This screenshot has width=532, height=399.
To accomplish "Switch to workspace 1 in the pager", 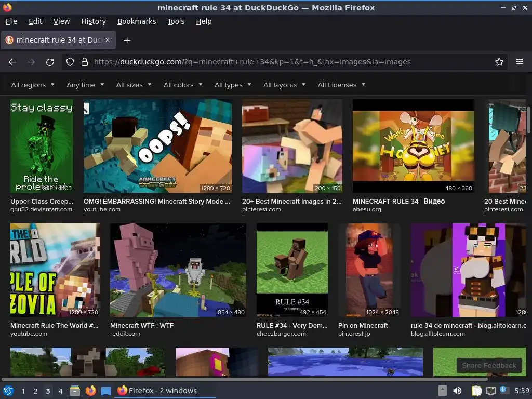I will [x=23, y=391].
